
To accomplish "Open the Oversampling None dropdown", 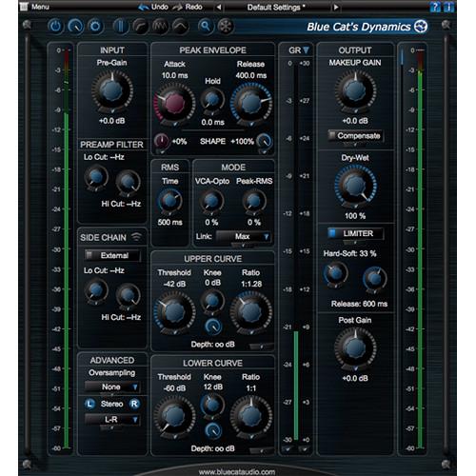I will [x=112, y=387].
